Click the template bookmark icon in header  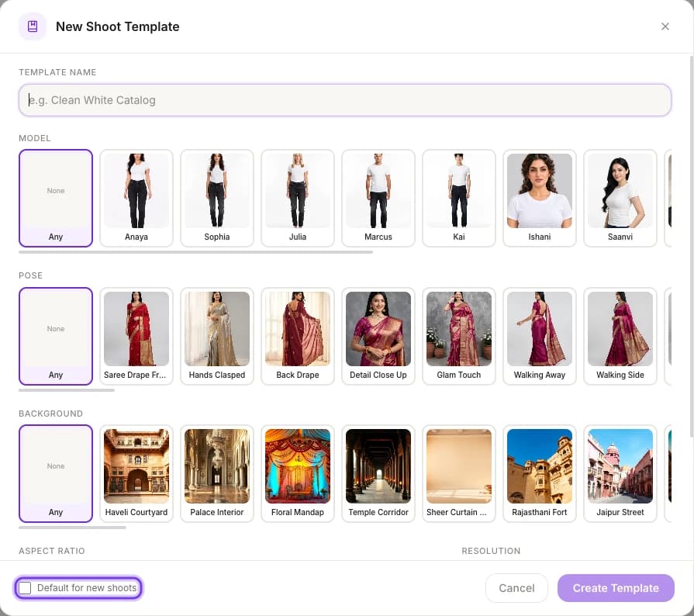(33, 26)
